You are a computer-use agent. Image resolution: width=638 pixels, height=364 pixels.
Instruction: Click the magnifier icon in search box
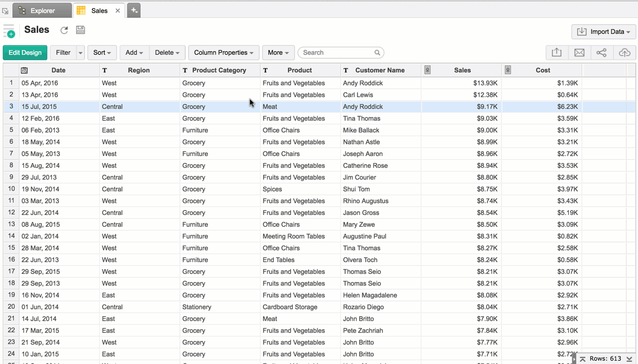tap(377, 53)
